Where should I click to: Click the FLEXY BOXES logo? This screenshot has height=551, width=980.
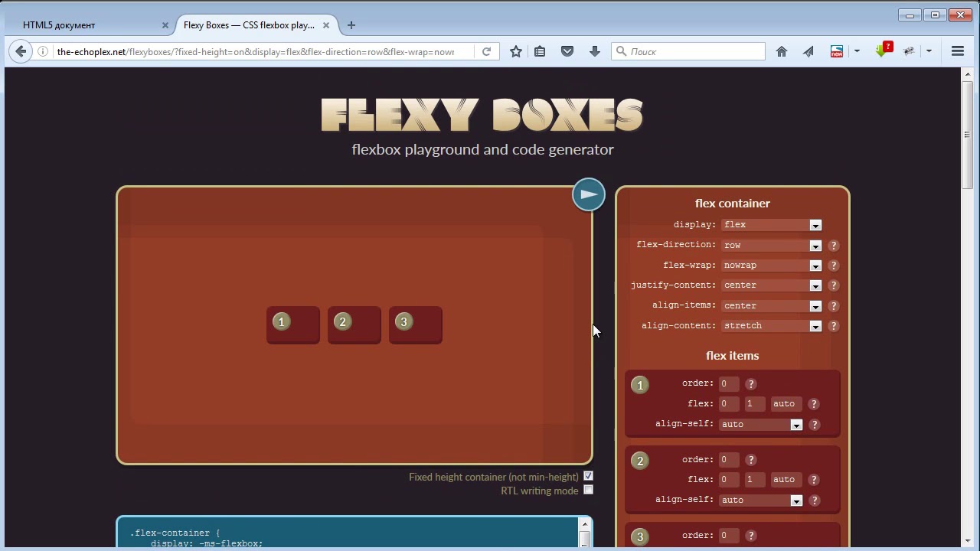click(x=482, y=116)
